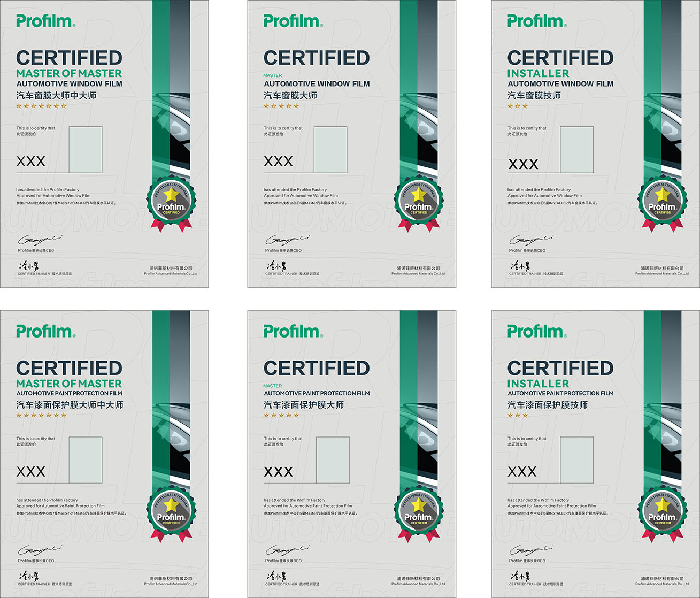Viewport: 700px width, 598px height.
Task: Click the five-star rating under 汽车窗膜大师
Action: 281,106
